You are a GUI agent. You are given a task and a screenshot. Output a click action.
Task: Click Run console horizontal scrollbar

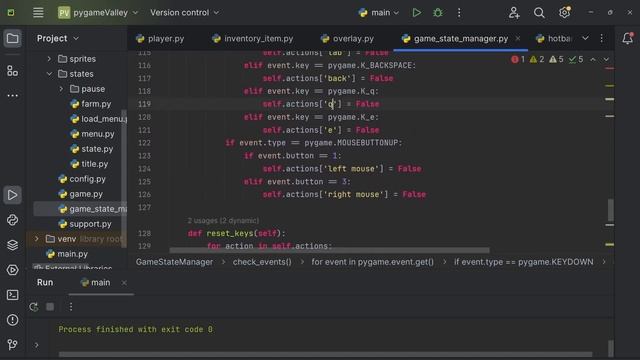325,354
